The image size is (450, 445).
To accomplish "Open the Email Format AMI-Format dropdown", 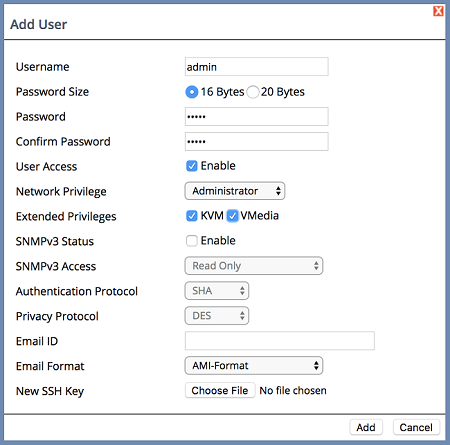I will (254, 366).
